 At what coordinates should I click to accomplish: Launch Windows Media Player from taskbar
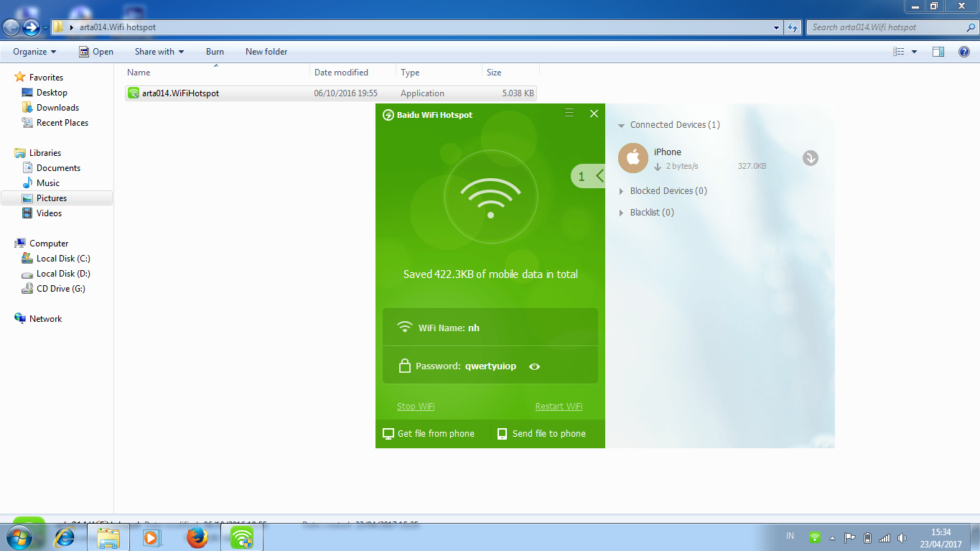151,537
